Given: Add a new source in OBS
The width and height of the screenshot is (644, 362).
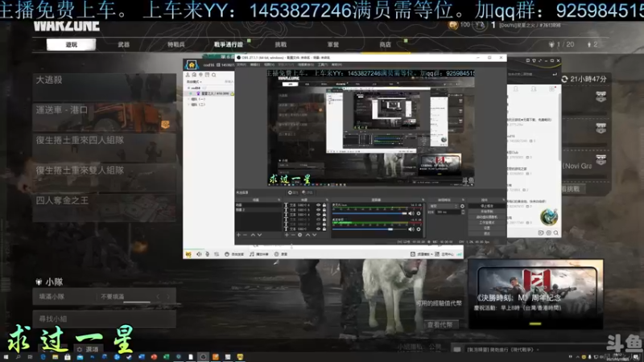Looking at the screenshot, I should pyautogui.click(x=287, y=235).
